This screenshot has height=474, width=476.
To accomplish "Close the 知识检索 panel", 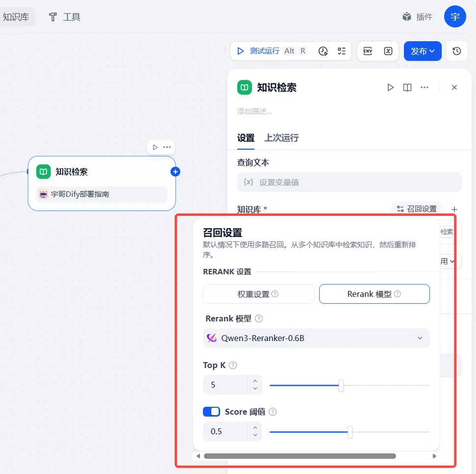I will click(454, 87).
